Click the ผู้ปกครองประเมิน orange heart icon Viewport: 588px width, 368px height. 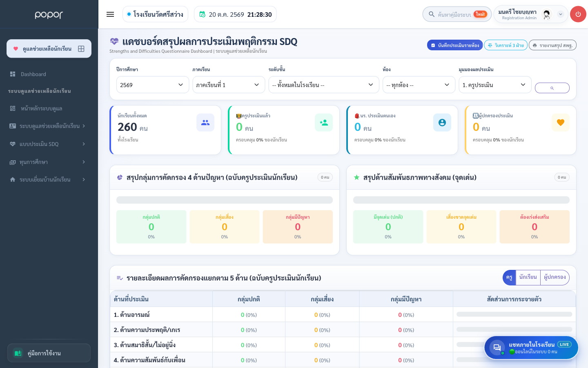[561, 122]
